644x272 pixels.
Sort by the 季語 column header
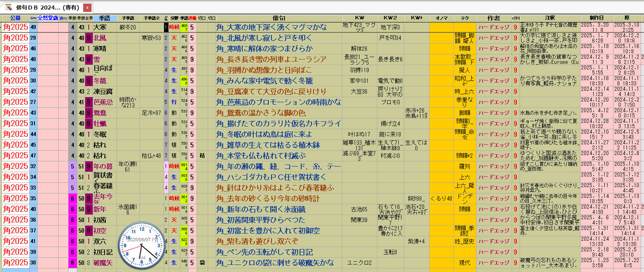[x=105, y=18]
